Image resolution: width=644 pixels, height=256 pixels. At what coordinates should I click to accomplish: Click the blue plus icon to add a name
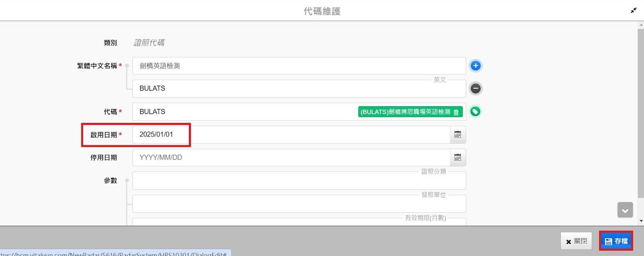[476, 66]
